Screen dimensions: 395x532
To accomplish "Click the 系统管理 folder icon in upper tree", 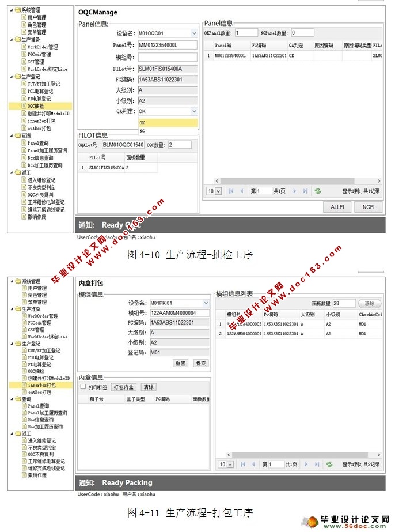I will click(18, 10).
